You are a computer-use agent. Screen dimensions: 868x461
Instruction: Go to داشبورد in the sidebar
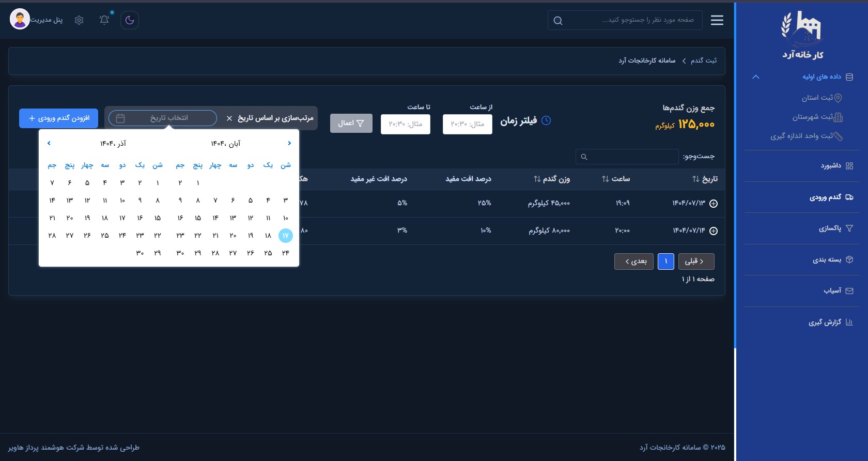(x=837, y=166)
